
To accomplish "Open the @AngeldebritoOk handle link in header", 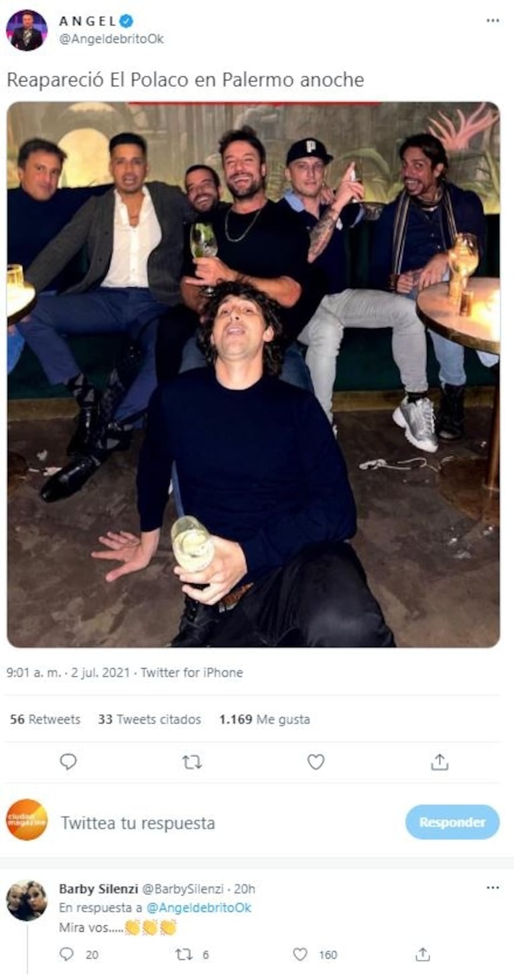I will pyautogui.click(x=111, y=39).
